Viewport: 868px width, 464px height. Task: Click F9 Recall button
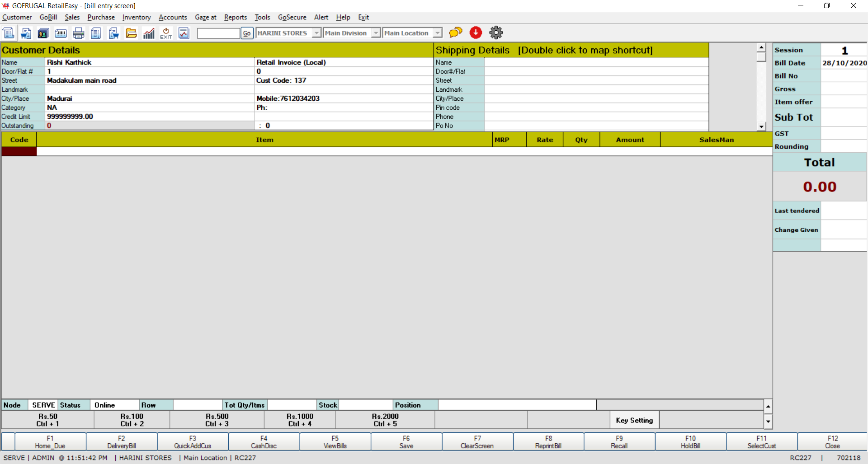pos(619,442)
